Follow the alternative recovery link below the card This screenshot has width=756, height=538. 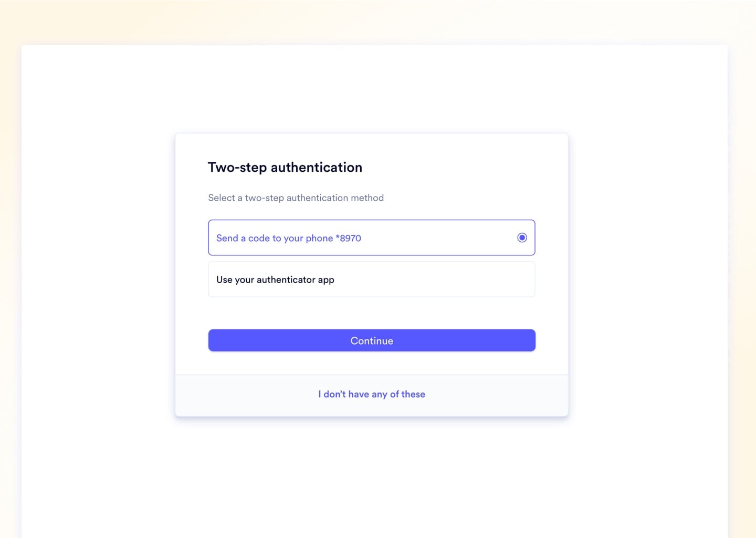371,394
